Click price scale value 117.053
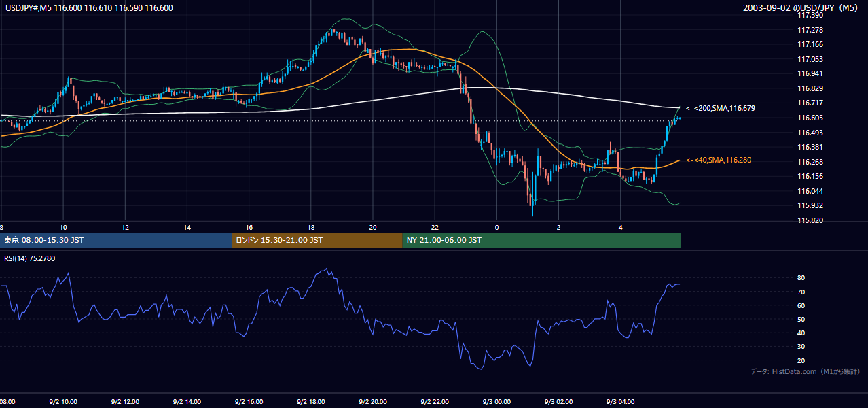Screen dimensions: 868x408 pos(810,59)
